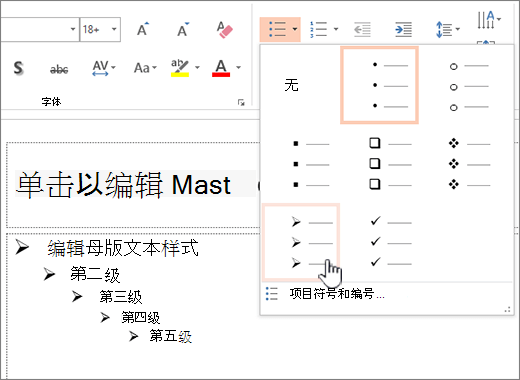Image resolution: width=520 pixels, height=380 pixels.
Task: Choose filled square bullet style
Action: pos(311,164)
